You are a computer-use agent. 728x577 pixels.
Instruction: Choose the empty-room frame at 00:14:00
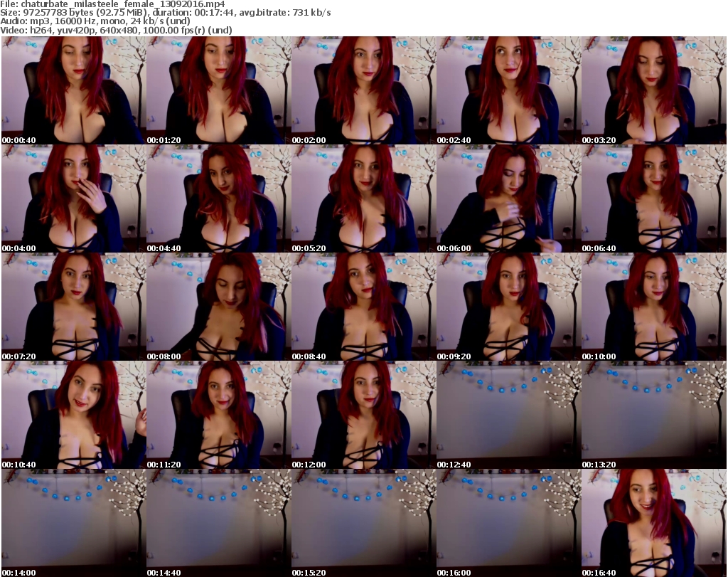coord(74,523)
